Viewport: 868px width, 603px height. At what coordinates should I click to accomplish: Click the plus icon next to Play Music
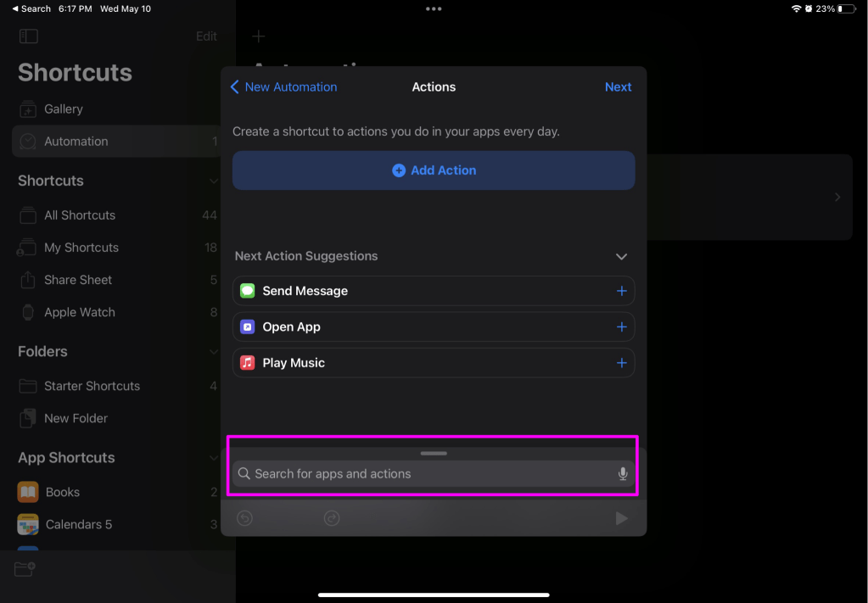pos(621,363)
